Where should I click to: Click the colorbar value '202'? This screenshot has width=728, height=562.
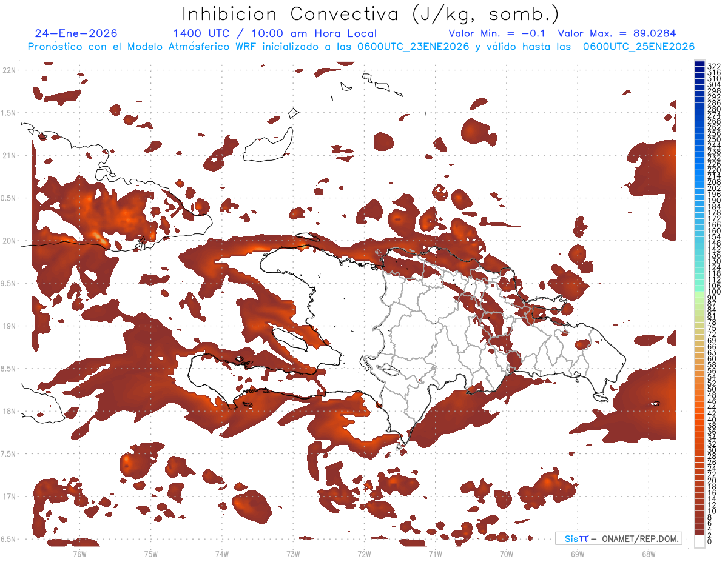coord(713,189)
